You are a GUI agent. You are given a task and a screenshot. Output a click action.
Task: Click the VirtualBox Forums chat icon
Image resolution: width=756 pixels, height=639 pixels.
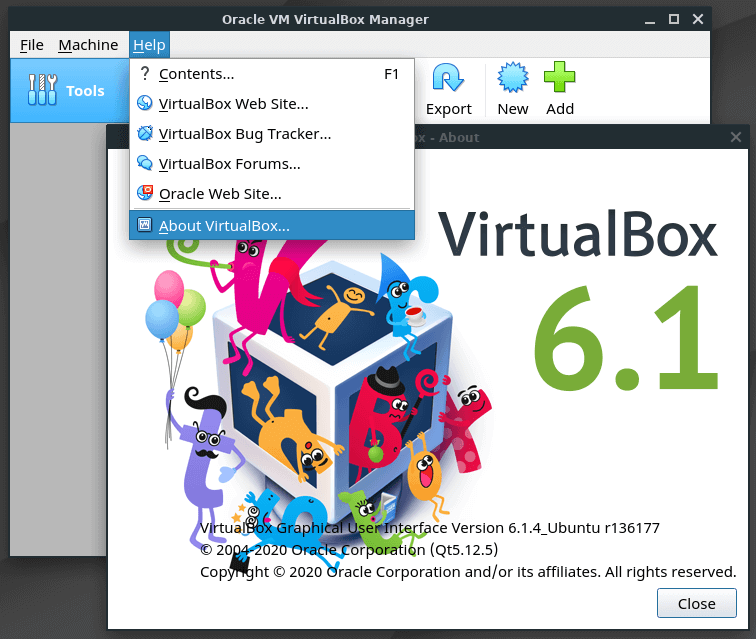(144, 163)
